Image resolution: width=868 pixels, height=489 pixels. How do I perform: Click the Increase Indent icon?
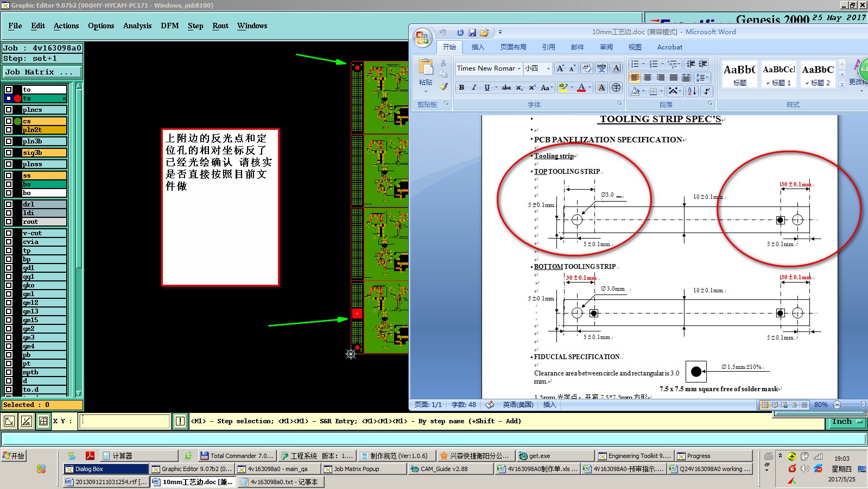tap(703, 64)
